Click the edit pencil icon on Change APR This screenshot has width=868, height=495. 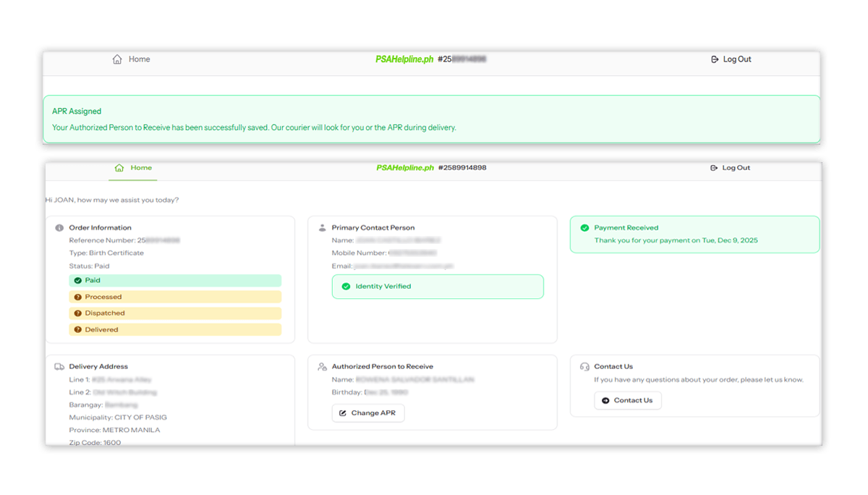point(344,412)
